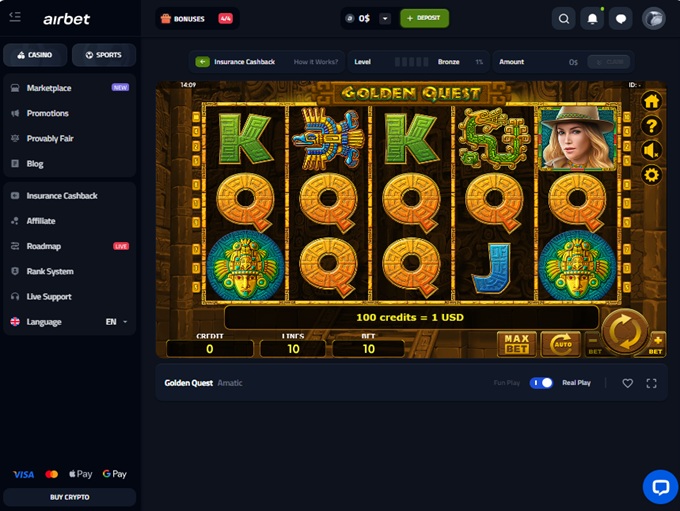Enable auto spin with AUTO button
680x511 pixels.
560,344
